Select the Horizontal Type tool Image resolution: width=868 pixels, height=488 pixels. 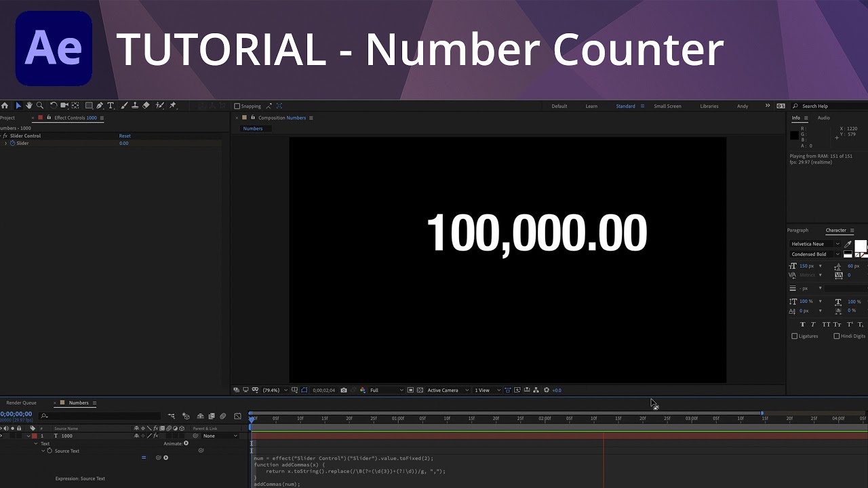[111, 106]
